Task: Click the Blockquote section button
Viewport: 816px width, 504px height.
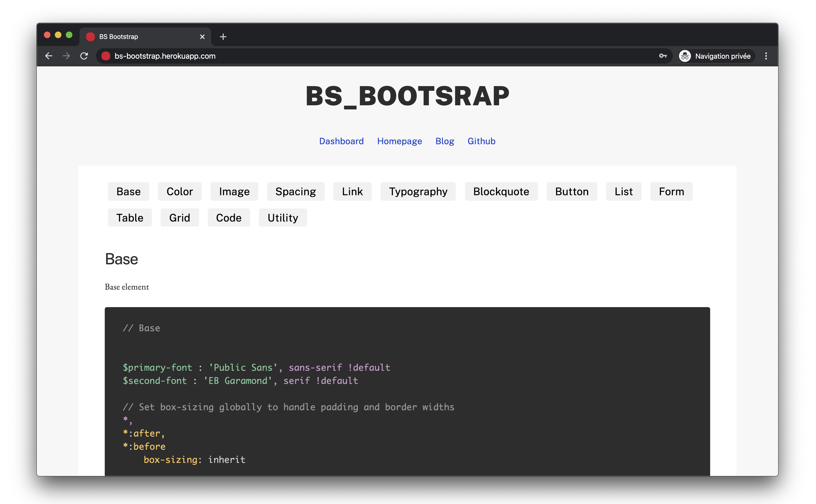Action: 501,191
